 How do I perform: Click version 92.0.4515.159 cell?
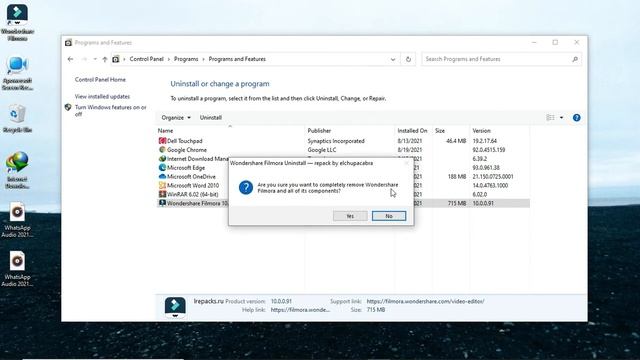tap(489, 150)
